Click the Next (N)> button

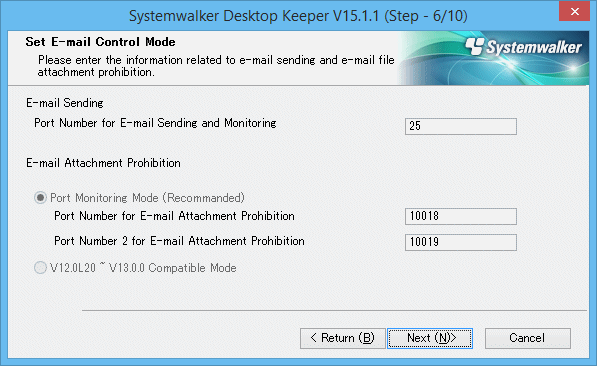[430, 338]
